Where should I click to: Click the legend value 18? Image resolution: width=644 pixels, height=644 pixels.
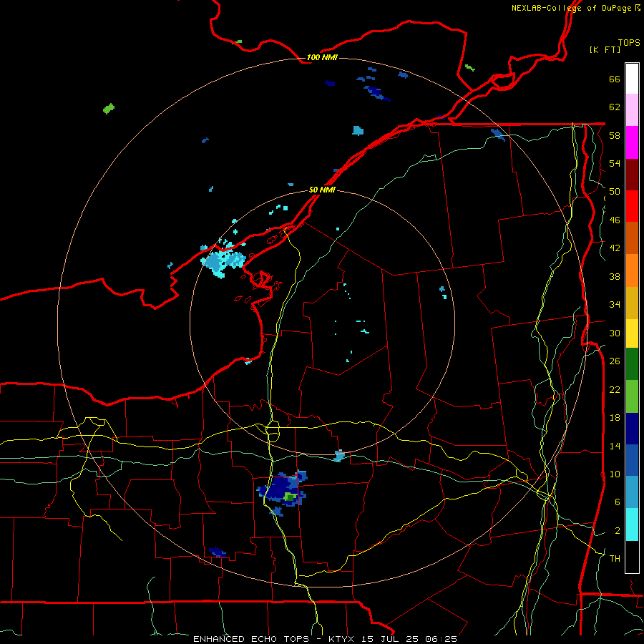615,417
